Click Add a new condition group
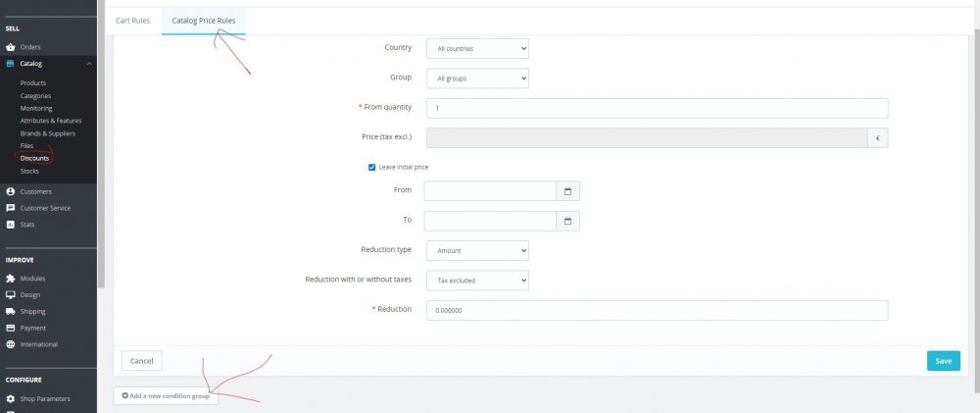Viewport: 980px width, 413px height. (166, 395)
